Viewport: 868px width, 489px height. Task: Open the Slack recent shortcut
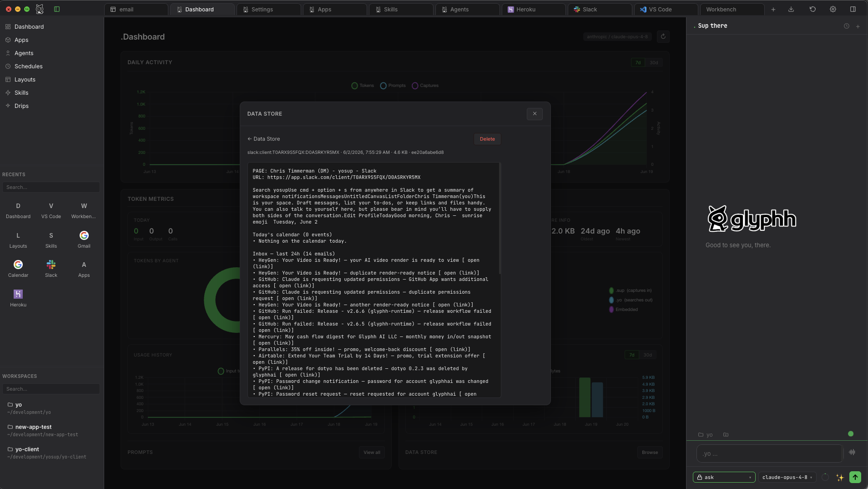pos(51,270)
